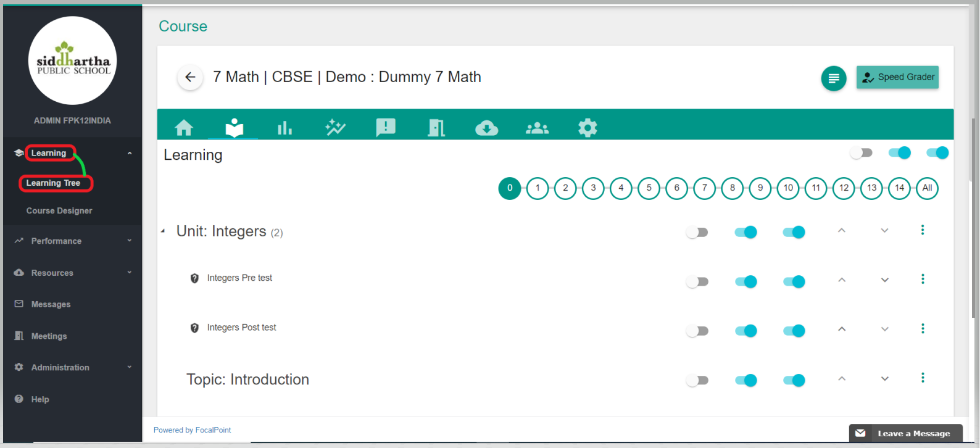Image resolution: width=980 pixels, height=448 pixels.
Task: Collapse the Unit: Integers tree section
Action: click(163, 231)
